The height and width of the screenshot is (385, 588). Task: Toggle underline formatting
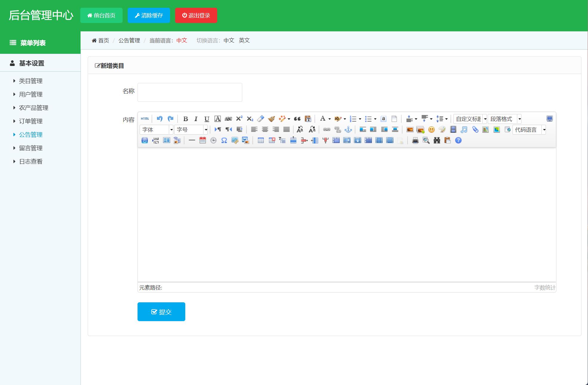click(206, 119)
